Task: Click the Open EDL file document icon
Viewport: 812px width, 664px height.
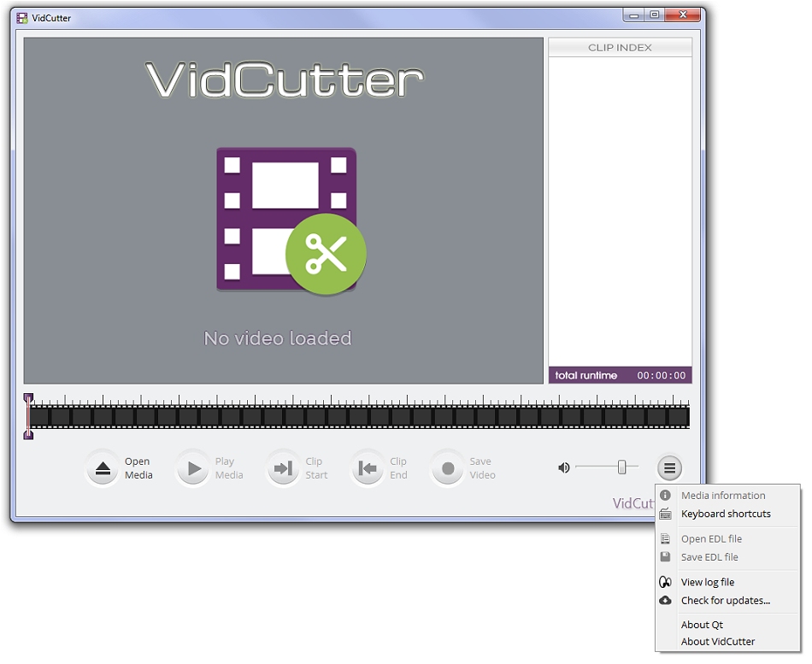Action: (666, 538)
